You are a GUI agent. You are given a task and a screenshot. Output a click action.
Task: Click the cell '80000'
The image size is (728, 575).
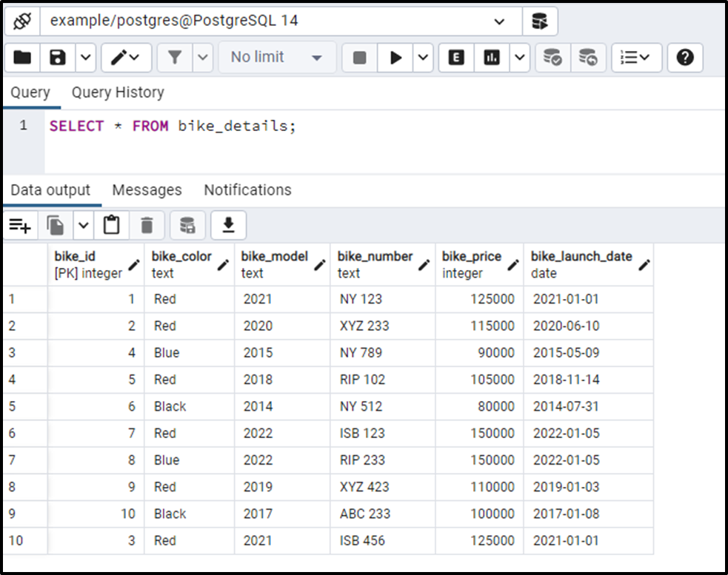(x=480, y=406)
